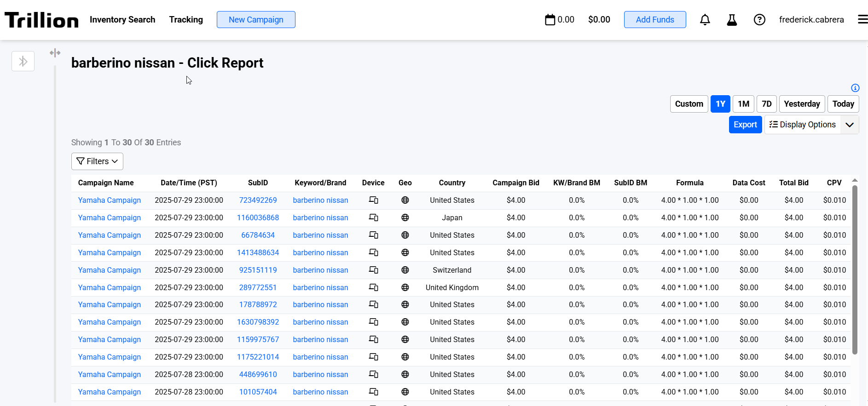Go to Inventory Search
The image size is (868, 406).
click(x=122, y=20)
